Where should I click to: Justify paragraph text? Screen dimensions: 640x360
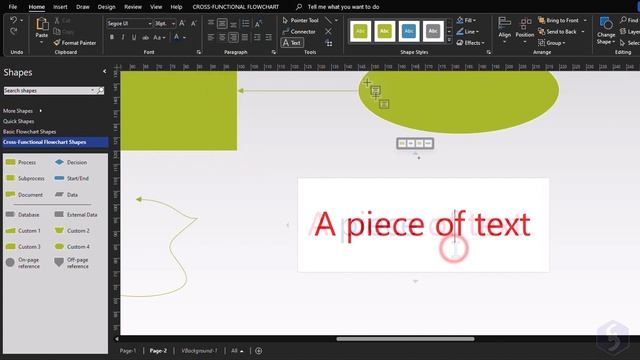(x=245, y=38)
